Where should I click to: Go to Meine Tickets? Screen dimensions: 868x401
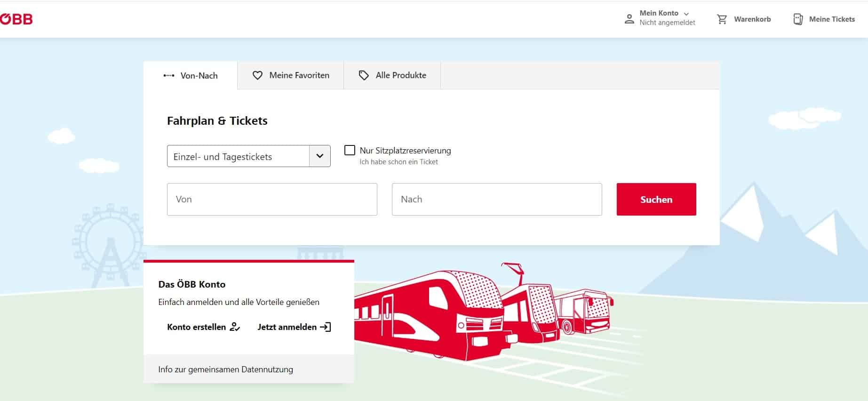pyautogui.click(x=824, y=19)
